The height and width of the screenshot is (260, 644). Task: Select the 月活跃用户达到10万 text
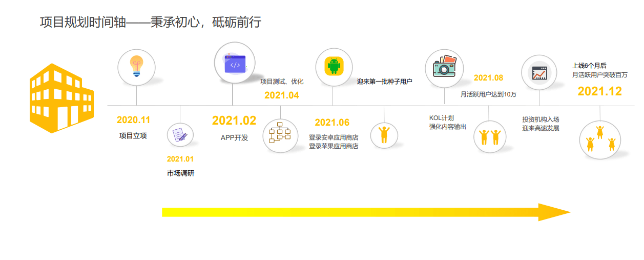(x=488, y=94)
